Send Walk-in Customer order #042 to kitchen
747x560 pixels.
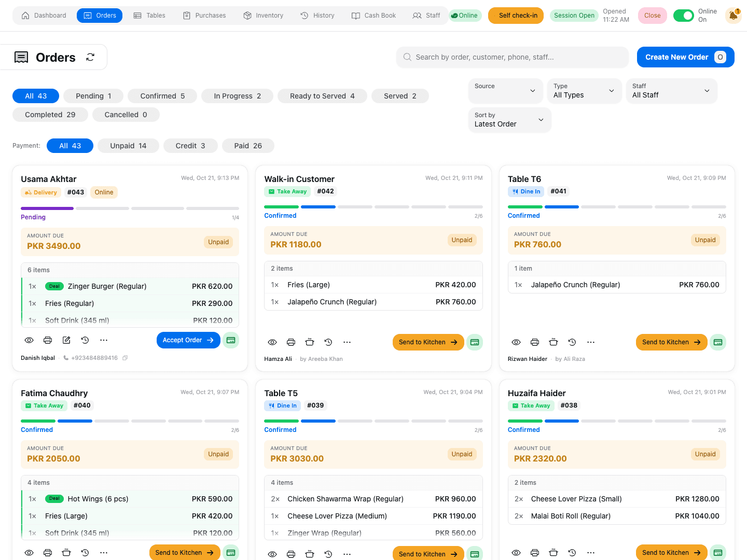(x=428, y=342)
